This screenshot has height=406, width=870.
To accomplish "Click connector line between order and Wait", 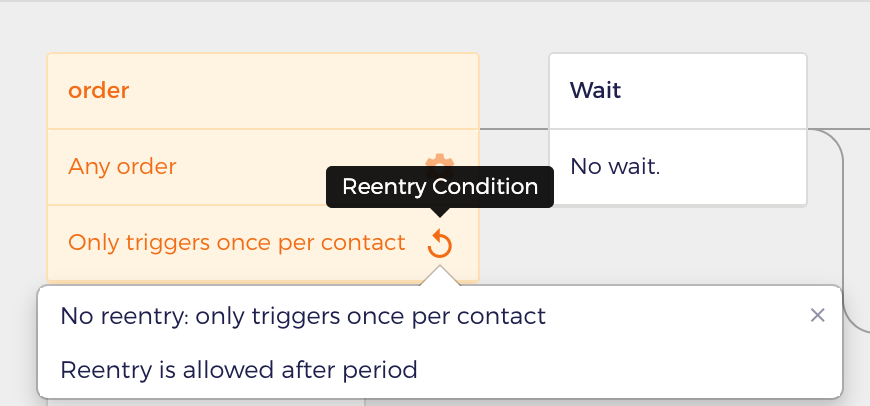I will coord(514,129).
